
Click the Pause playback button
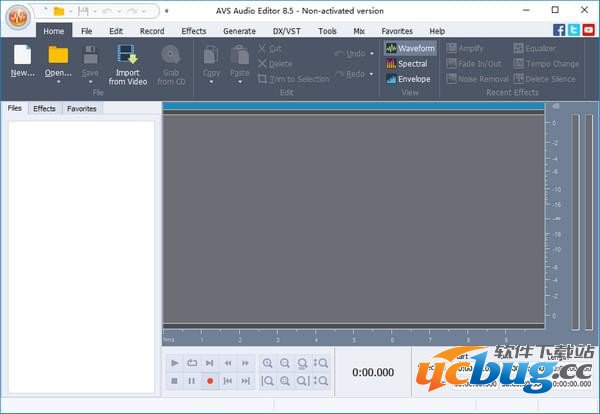pos(192,381)
